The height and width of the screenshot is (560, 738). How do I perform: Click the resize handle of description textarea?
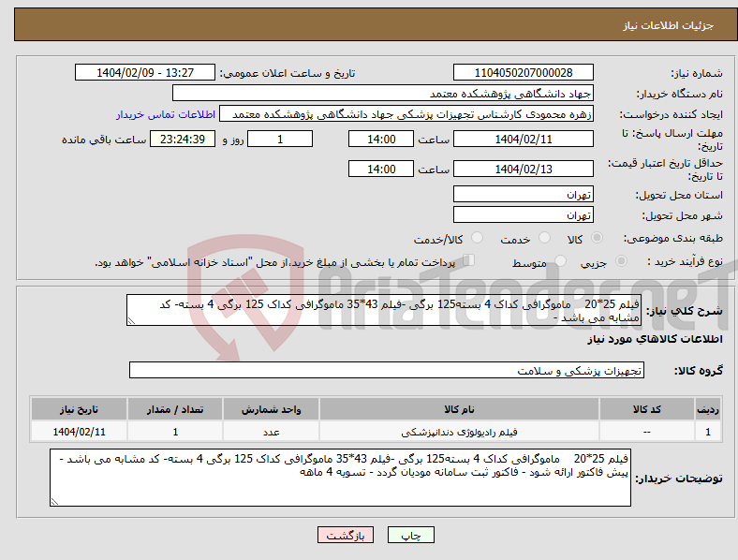coord(131,321)
